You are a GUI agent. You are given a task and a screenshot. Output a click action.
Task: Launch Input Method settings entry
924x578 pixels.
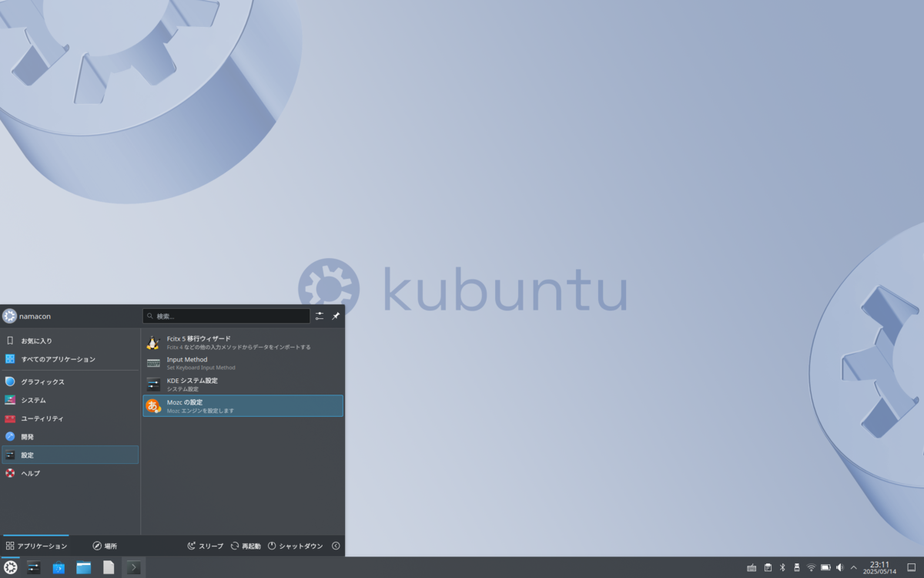243,364
